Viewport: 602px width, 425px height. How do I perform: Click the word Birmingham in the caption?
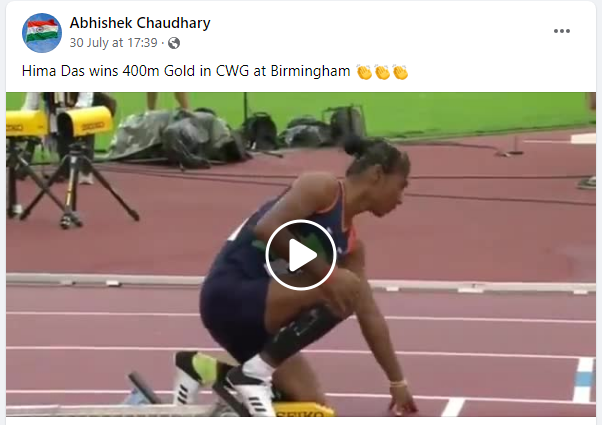(310, 71)
